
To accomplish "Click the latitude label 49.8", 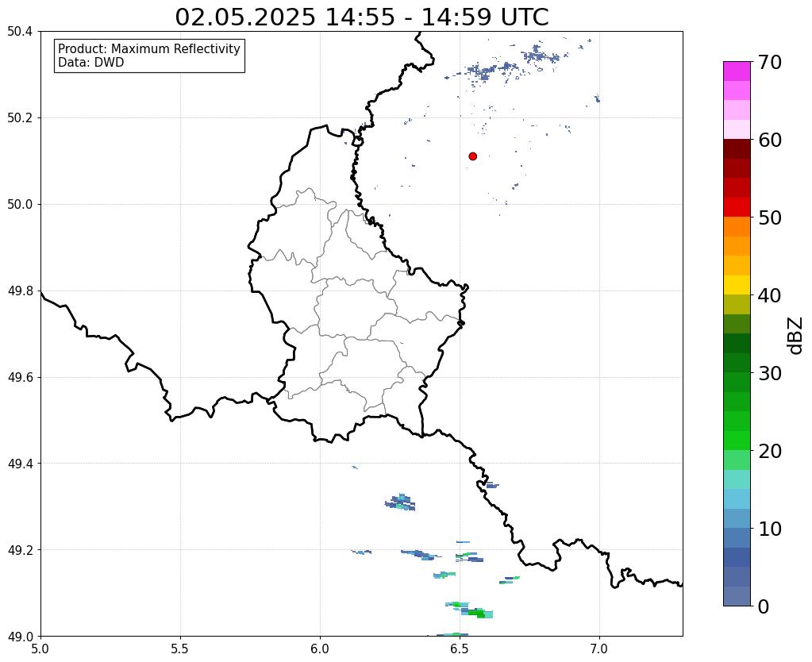I will [x=20, y=291].
